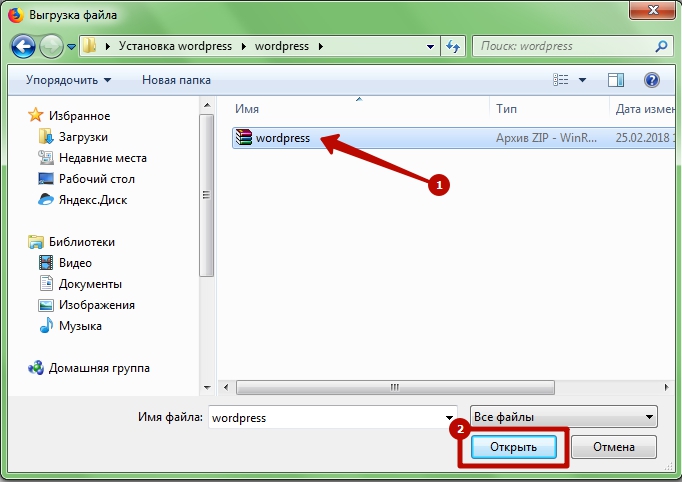Open Help via question mark icon
The width and height of the screenshot is (682, 482).
point(651,80)
